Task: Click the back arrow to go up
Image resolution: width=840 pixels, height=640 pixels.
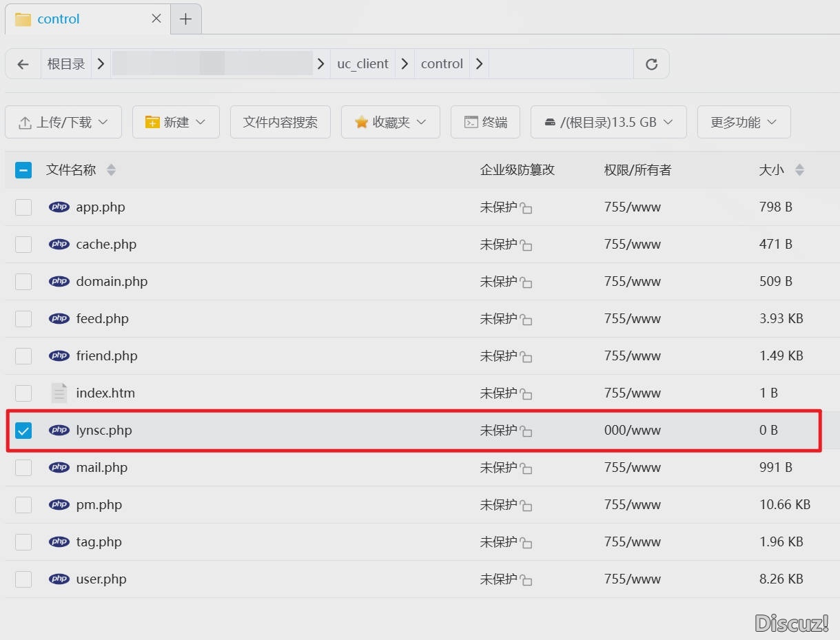Action: tap(23, 63)
